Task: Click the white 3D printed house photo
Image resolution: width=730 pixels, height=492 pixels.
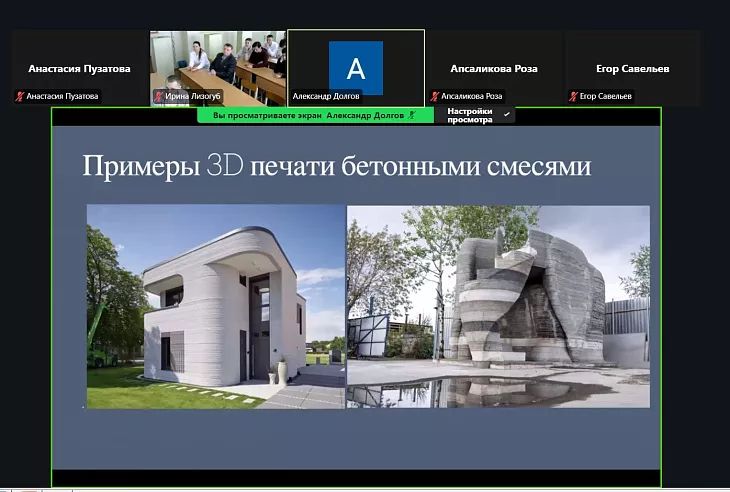Action: click(x=216, y=307)
